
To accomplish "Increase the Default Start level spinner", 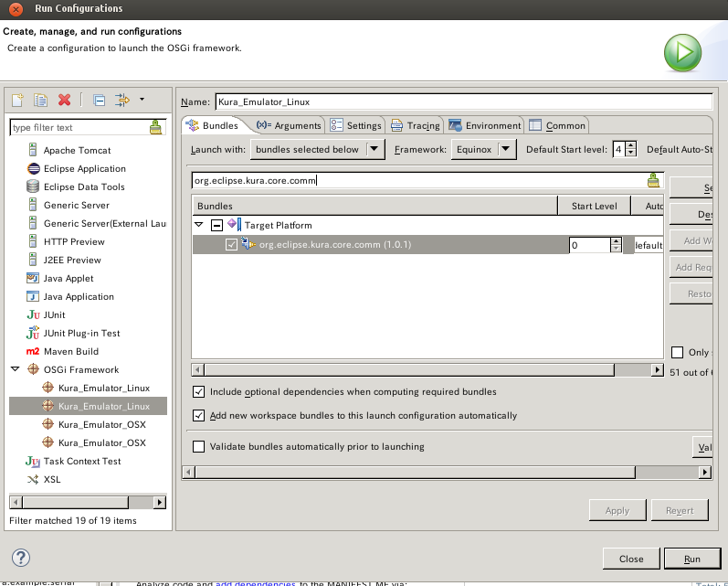I will coord(631,145).
